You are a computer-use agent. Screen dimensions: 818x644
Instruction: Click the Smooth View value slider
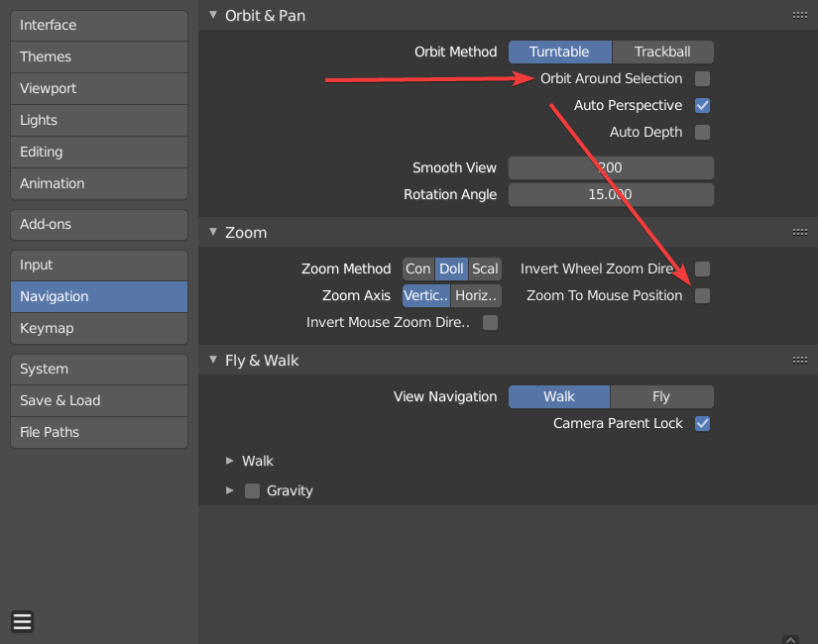click(611, 167)
